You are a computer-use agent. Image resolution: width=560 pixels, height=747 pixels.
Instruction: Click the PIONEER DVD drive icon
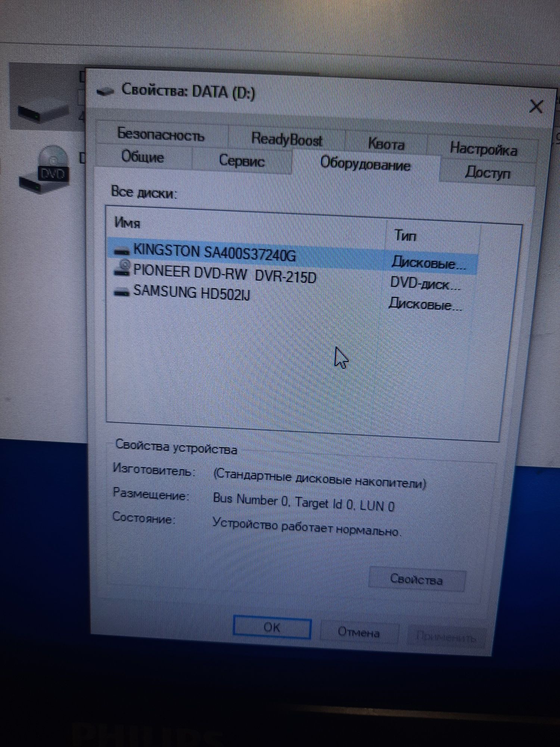pyautogui.click(x=122, y=269)
